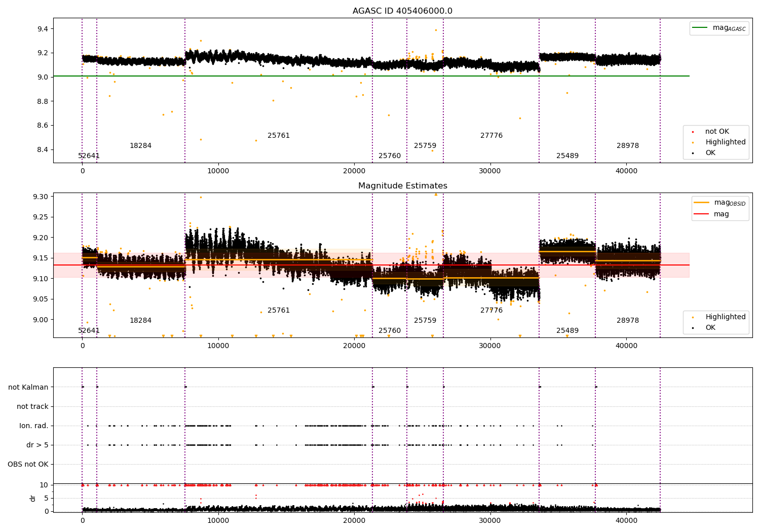
Task: Click the 9.05 y-axis tick label
Action: [x=41, y=299]
